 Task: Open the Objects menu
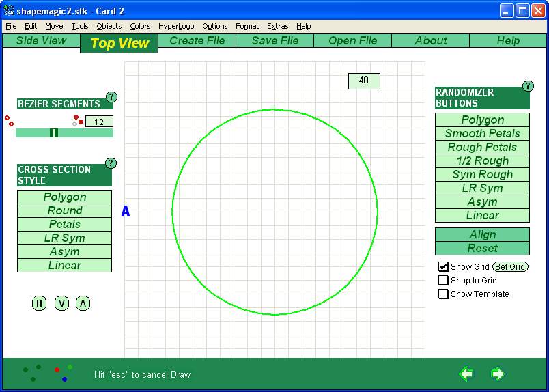pos(109,26)
